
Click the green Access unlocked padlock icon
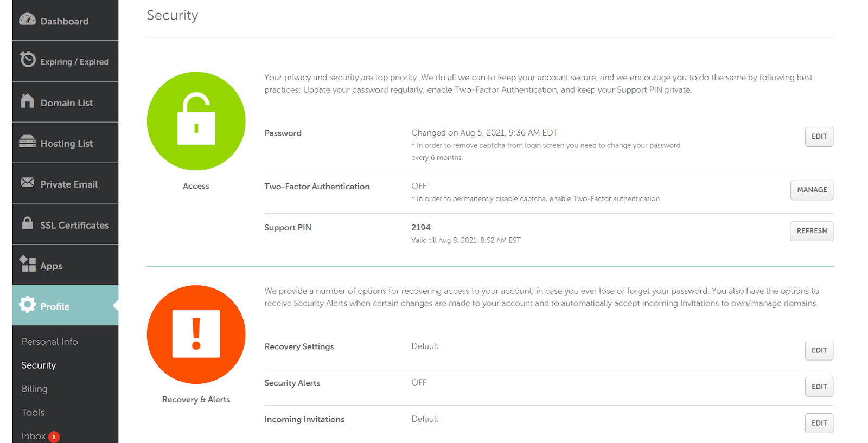tap(196, 121)
